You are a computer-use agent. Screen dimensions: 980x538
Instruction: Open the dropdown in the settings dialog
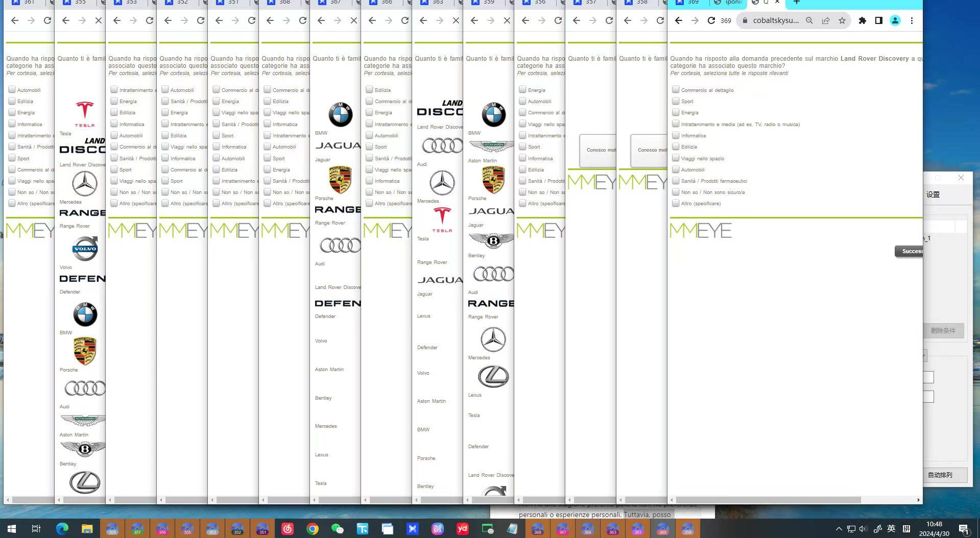[924, 355]
